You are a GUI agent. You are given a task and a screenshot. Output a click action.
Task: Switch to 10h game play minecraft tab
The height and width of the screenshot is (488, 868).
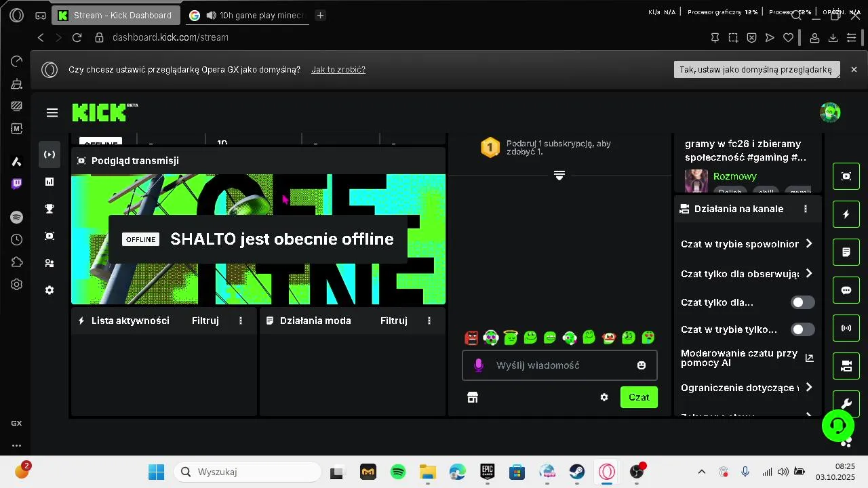[x=248, y=15]
